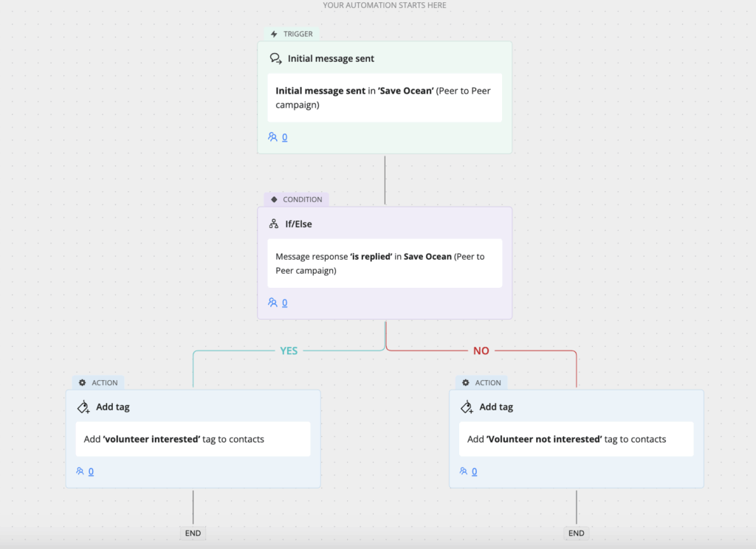Click 'YOUR AUTOMATION STARTS HERE' heading
The height and width of the screenshot is (549, 756).
[385, 5]
